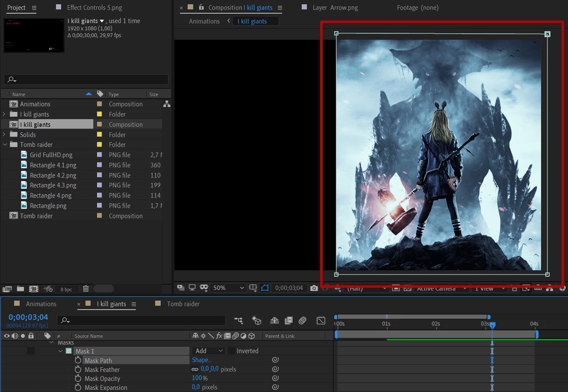Enable Motion Blur icon in timeline header
Screen dimensions: 568x392
[303, 320]
